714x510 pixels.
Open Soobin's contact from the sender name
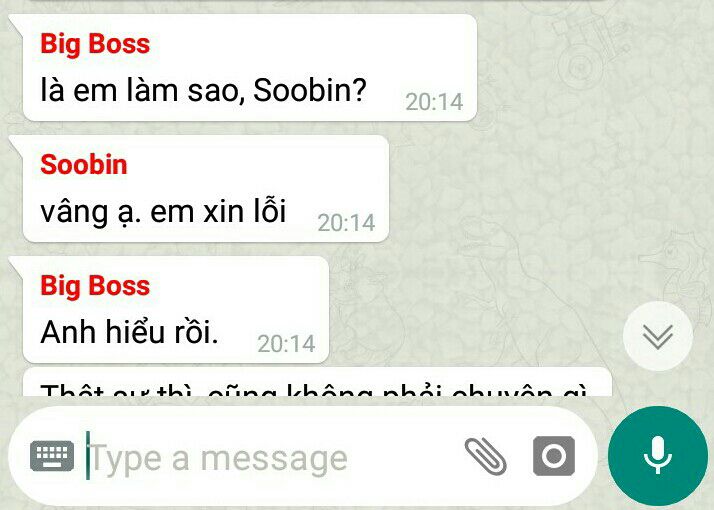[x=84, y=164]
